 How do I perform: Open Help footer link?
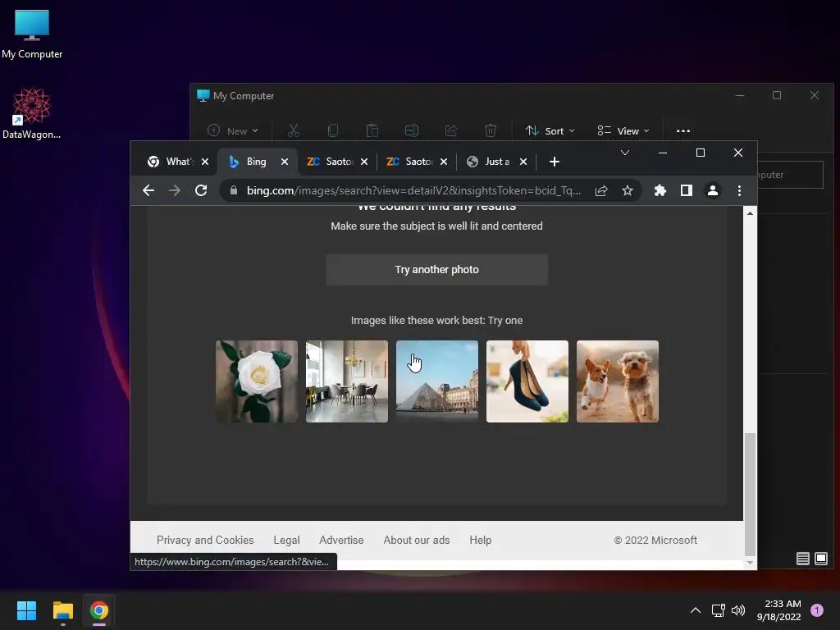(480, 540)
